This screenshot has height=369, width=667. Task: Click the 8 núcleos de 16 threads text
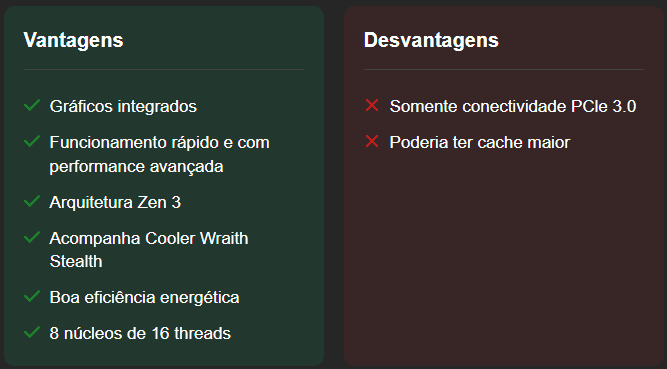pos(140,333)
